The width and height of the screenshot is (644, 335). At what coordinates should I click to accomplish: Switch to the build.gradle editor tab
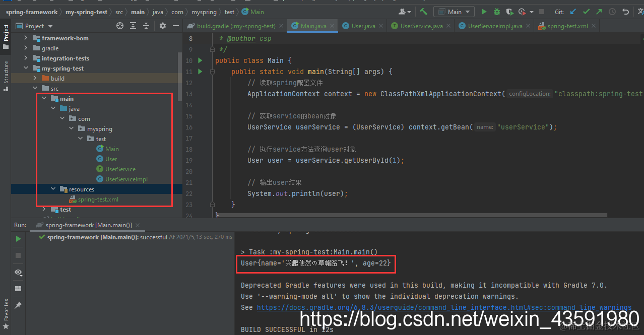[x=235, y=26]
